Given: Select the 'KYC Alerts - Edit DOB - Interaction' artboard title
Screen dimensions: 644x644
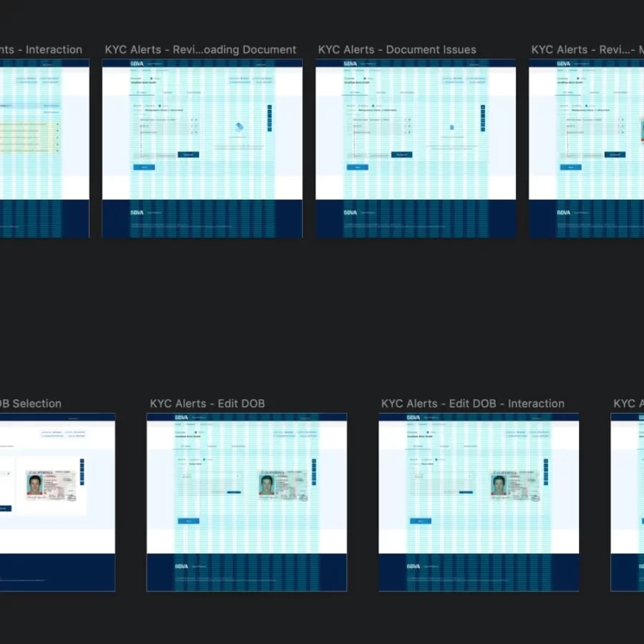Looking at the screenshot, I should [x=472, y=404].
